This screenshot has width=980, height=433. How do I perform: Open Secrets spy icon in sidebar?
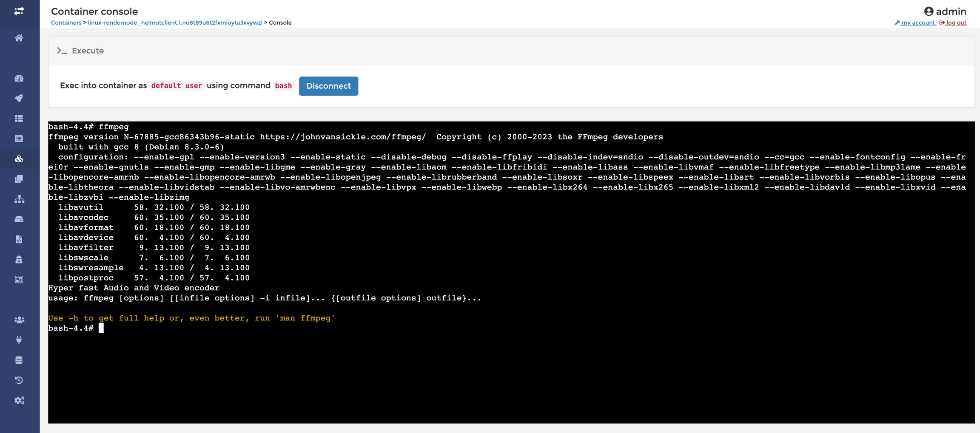[19, 260]
